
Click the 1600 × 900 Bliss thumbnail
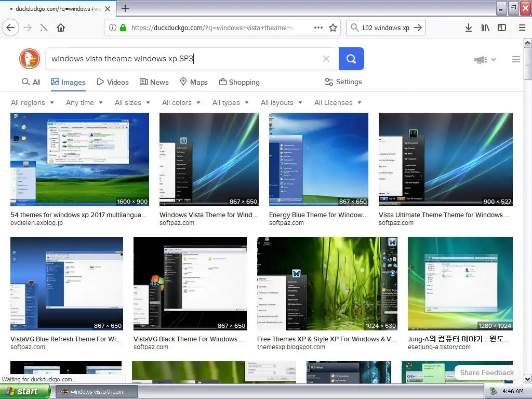click(79, 159)
